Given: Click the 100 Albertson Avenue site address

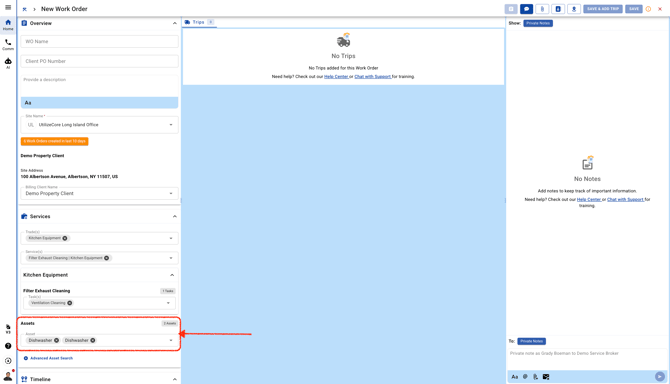Looking at the screenshot, I should pyautogui.click(x=69, y=176).
